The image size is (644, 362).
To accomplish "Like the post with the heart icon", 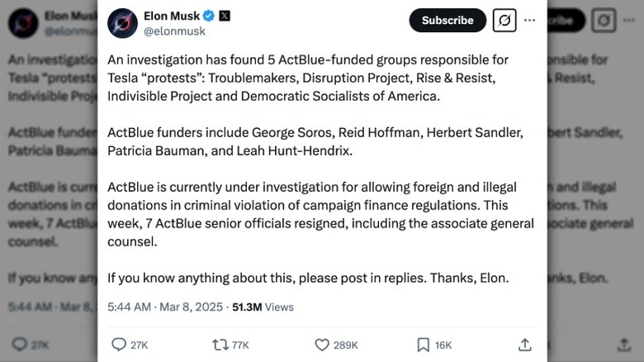I will (x=322, y=345).
